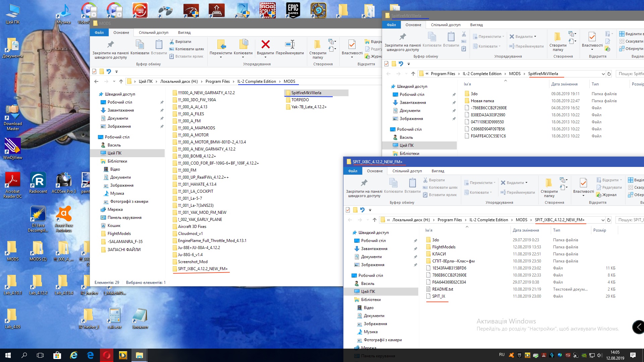This screenshot has height=362, width=644.
Task: Open Спільний доступ tab in SPIT_IXBC window
Action: coord(407,171)
